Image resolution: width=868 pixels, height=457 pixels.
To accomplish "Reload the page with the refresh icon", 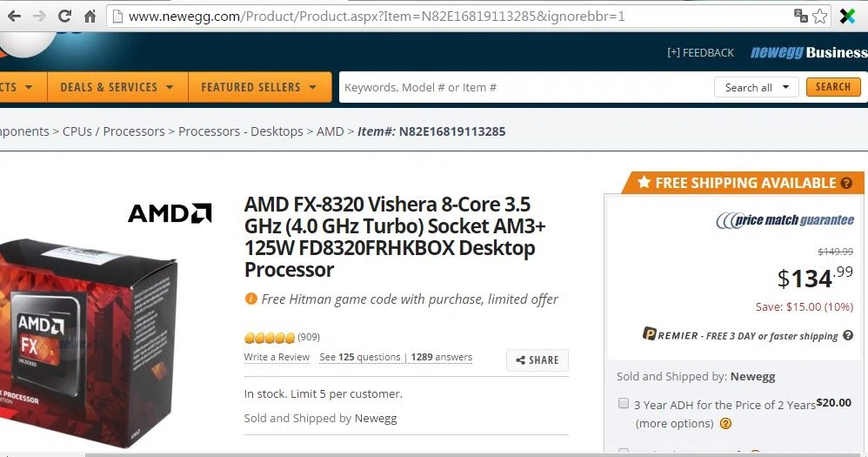I will pyautogui.click(x=64, y=16).
